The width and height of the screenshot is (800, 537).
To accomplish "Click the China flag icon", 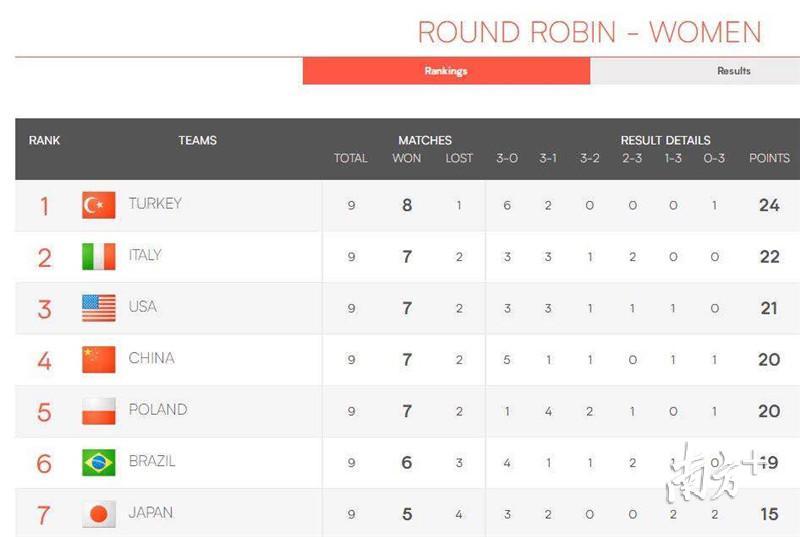I will point(98,360).
